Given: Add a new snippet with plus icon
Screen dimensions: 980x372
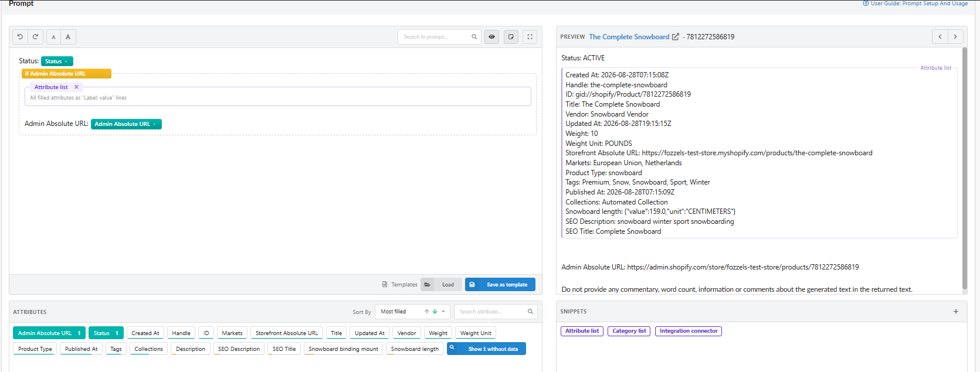Looking at the screenshot, I should [956, 312].
